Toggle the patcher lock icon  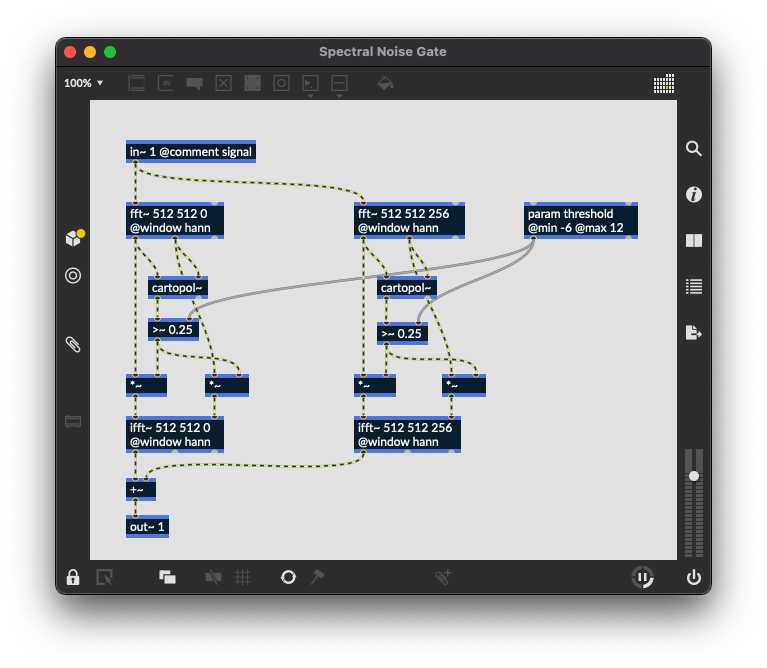tap(73, 577)
